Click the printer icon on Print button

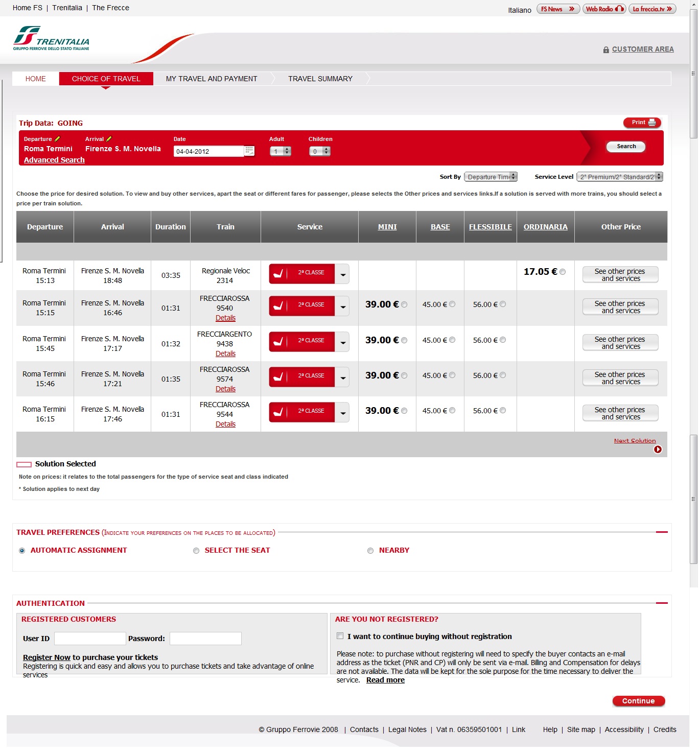point(652,123)
